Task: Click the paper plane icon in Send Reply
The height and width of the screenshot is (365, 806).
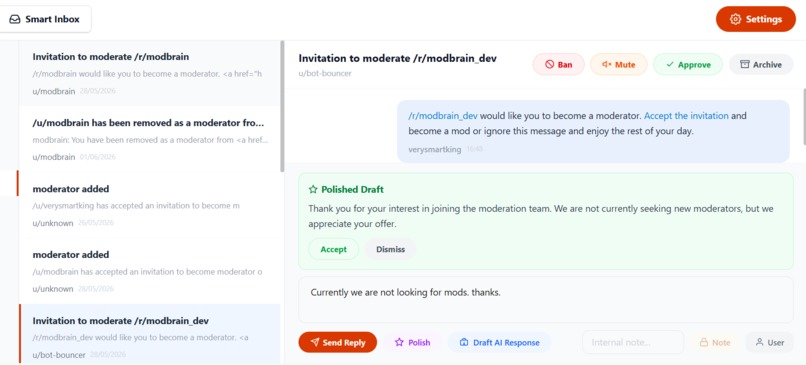Action: click(x=315, y=342)
